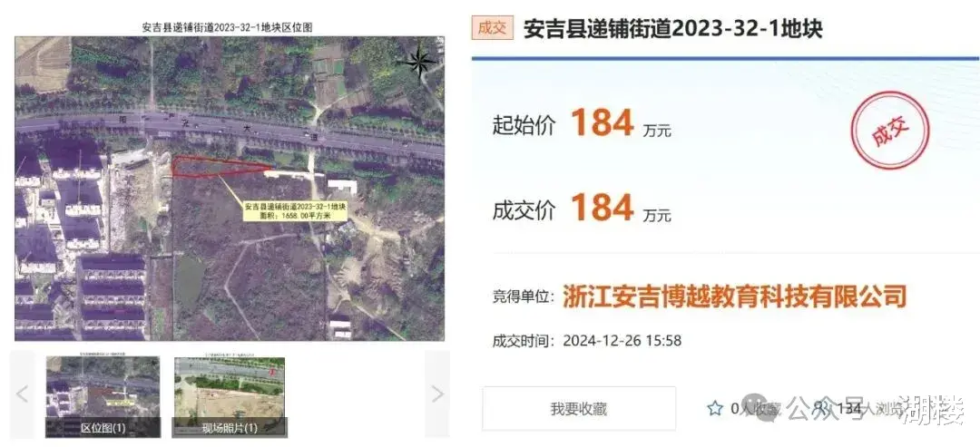Click the 成交价 184 price value
980x447 pixels.
(603, 208)
